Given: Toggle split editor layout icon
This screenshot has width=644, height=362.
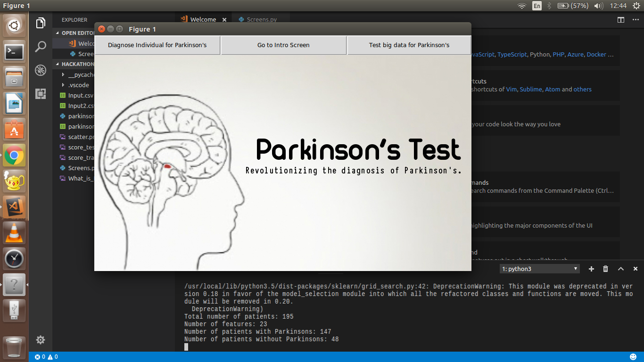Looking at the screenshot, I should (621, 20).
